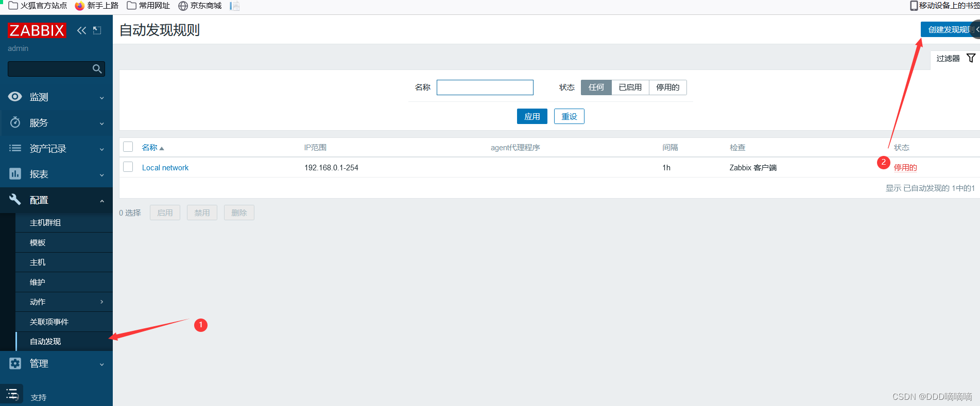Viewport: 980px width, 406px height.
Task: Click the admin username label
Action: click(18, 48)
